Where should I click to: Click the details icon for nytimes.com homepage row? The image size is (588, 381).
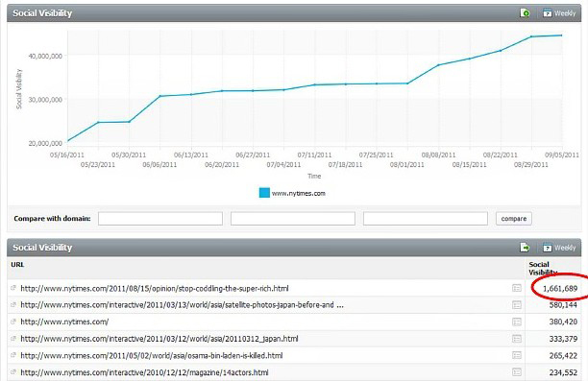[517, 321]
